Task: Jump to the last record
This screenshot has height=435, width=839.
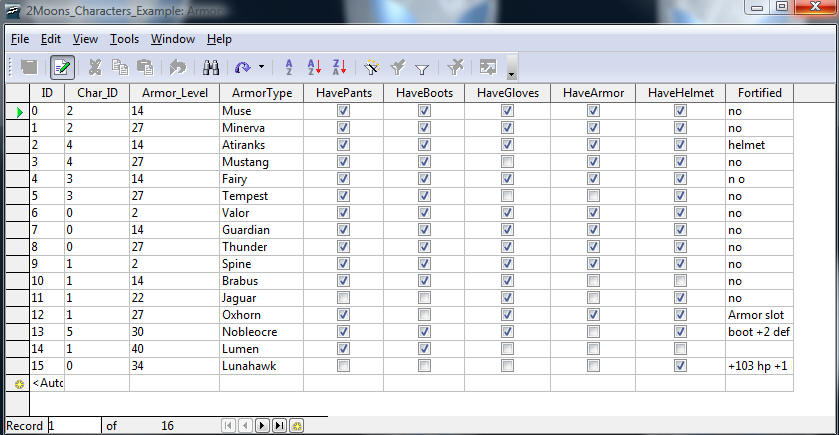Action: [x=279, y=425]
